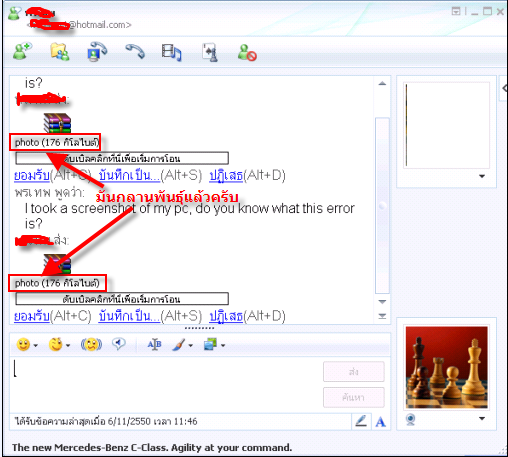Send a nudge with shaking face icon

91,345
